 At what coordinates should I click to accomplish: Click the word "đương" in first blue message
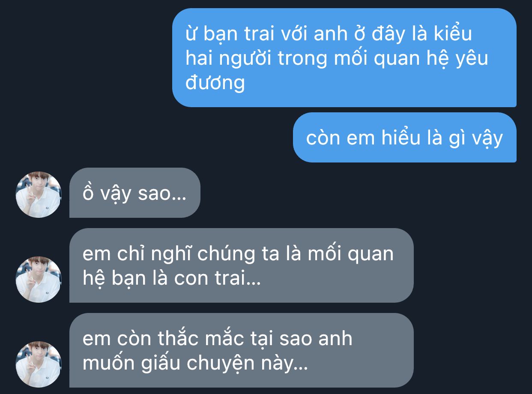pos(215,82)
